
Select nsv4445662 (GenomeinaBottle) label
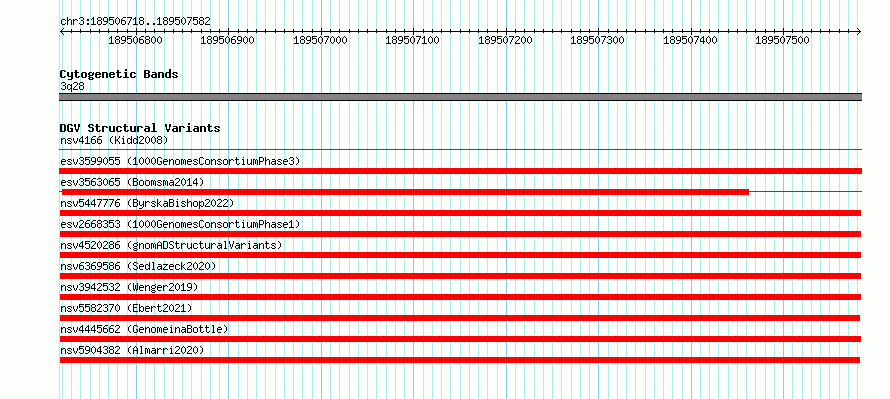click(144, 329)
